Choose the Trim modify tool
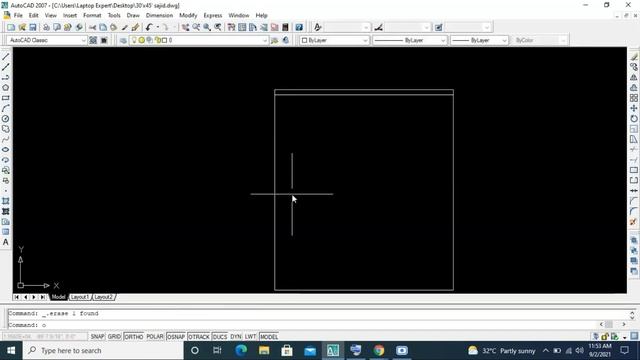Screen dimensions: 640x360 click(x=633, y=150)
